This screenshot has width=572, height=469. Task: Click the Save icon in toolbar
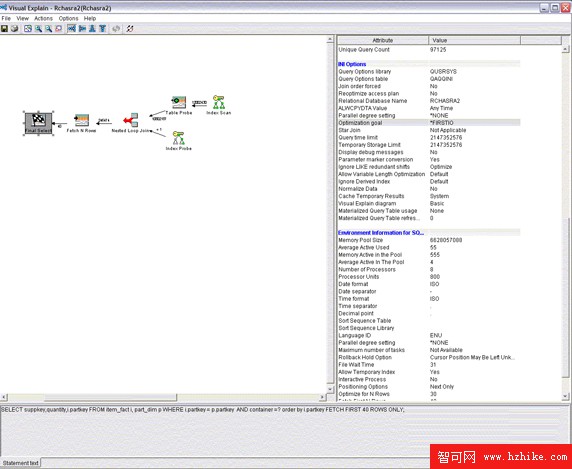(x=4, y=28)
